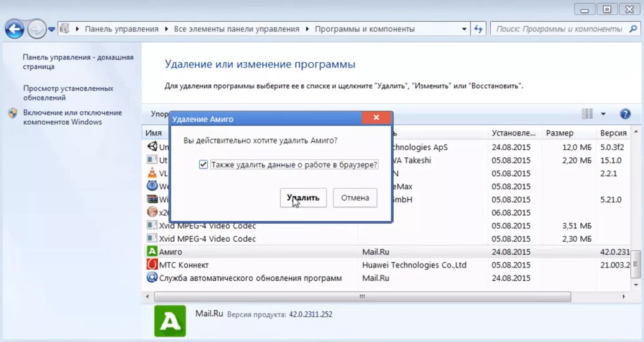Click the horizontal scrollbar thumb
Image resolution: width=644 pixels, height=342 pixels.
[x=362, y=296]
